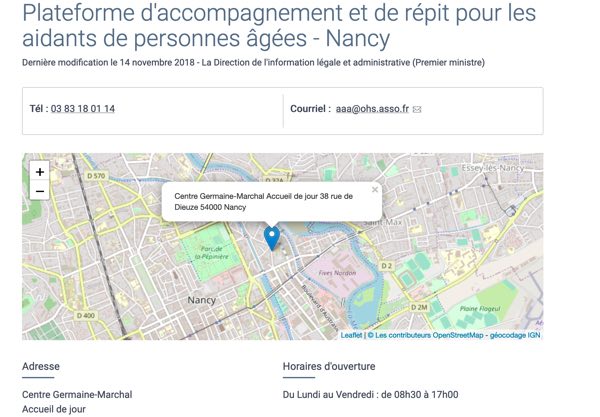
Task: Close the Centre Germaine-Marchal map popup
Action: click(x=375, y=189)
